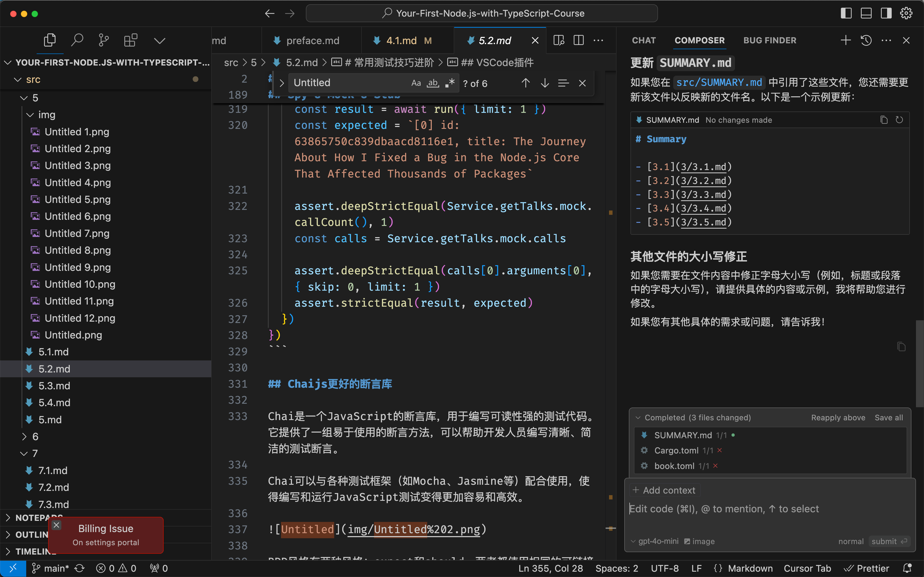Split the editor right icon
Screen dimensions: 924x577
point(579,40)
